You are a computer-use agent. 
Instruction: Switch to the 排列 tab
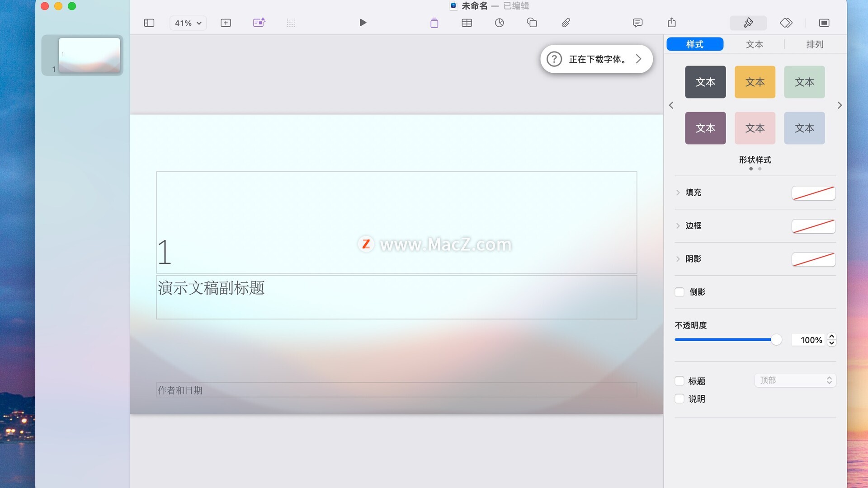pyautogui.click(x=815, y=44)
